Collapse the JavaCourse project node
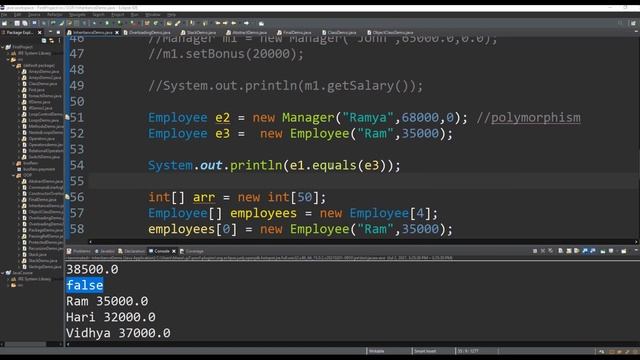640x360 pixels. [x=3, y=273]
